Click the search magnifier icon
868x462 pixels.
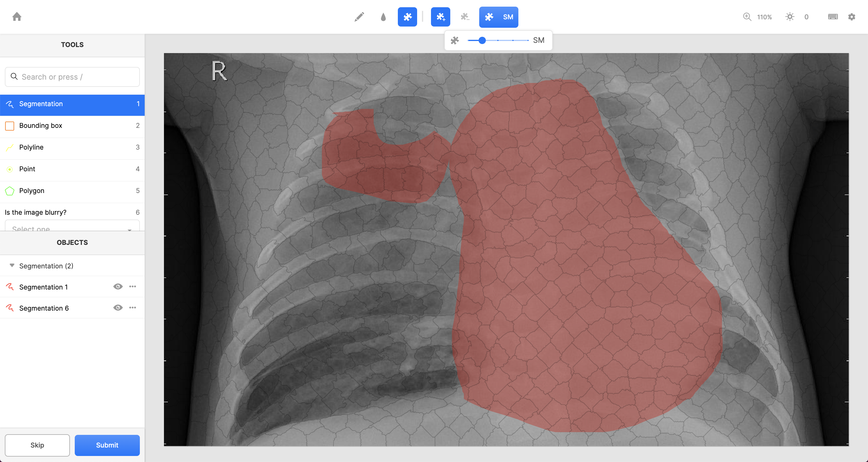(14, 77)
